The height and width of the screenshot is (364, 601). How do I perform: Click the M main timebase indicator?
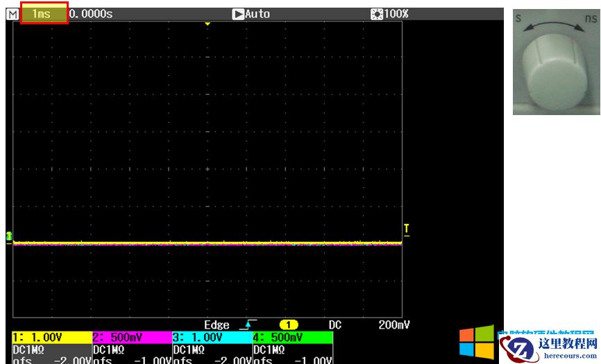point(12,14)
